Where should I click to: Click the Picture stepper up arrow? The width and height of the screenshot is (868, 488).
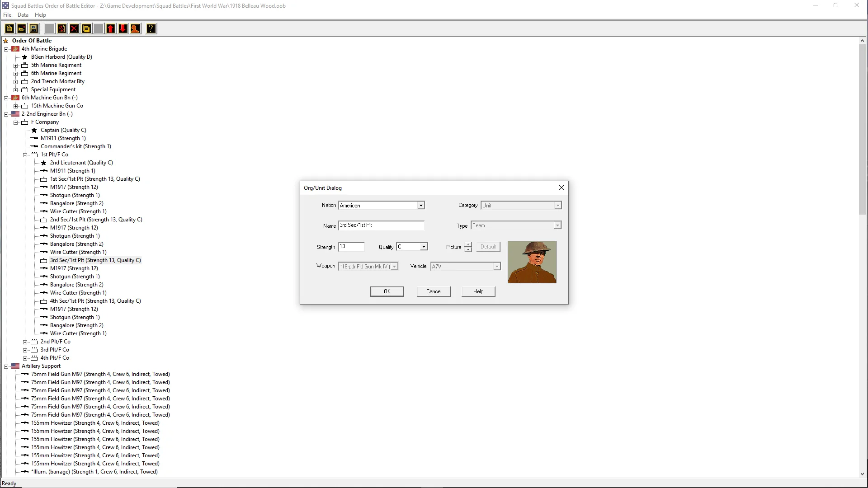468,244
